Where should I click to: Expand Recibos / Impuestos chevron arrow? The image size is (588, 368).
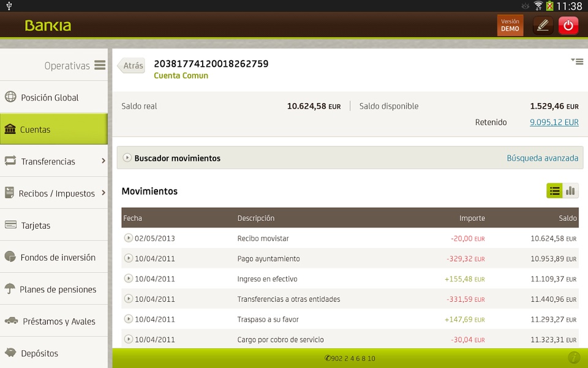tap(104, 193)
